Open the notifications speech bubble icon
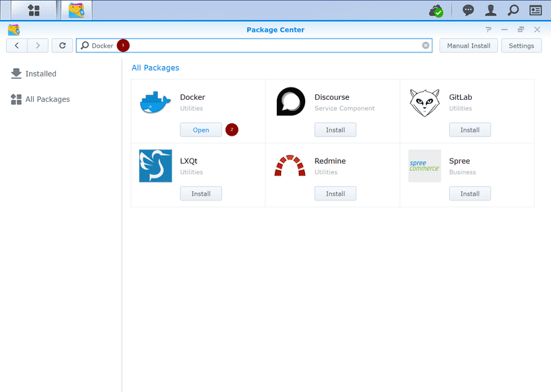This screenshot has width=551, height=392. (468, 10)
